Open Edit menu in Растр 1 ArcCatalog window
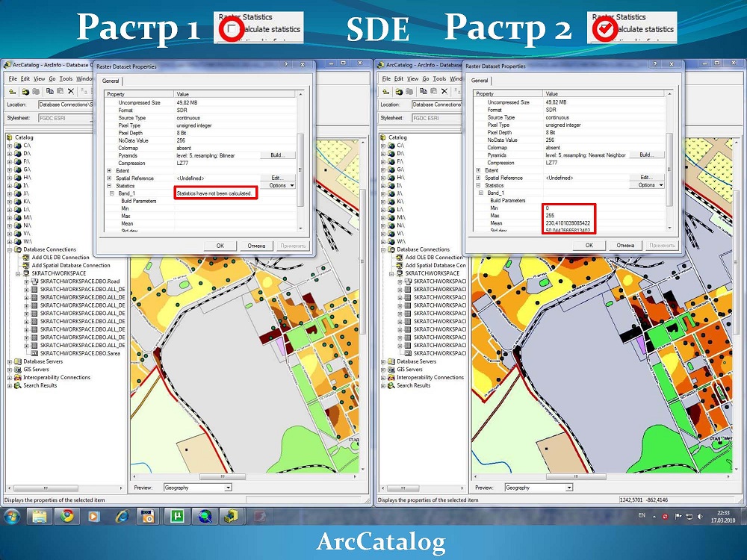747x560 pixels. pyautogui.click(x=25, y=78)
